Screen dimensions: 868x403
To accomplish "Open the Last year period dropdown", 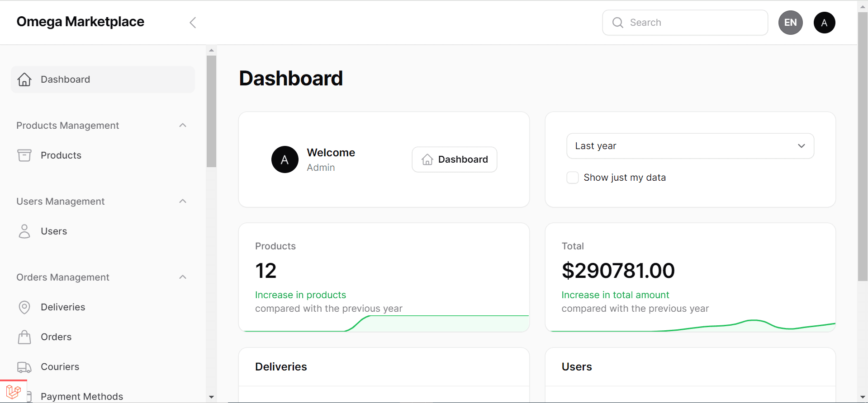I will (690, 146).
